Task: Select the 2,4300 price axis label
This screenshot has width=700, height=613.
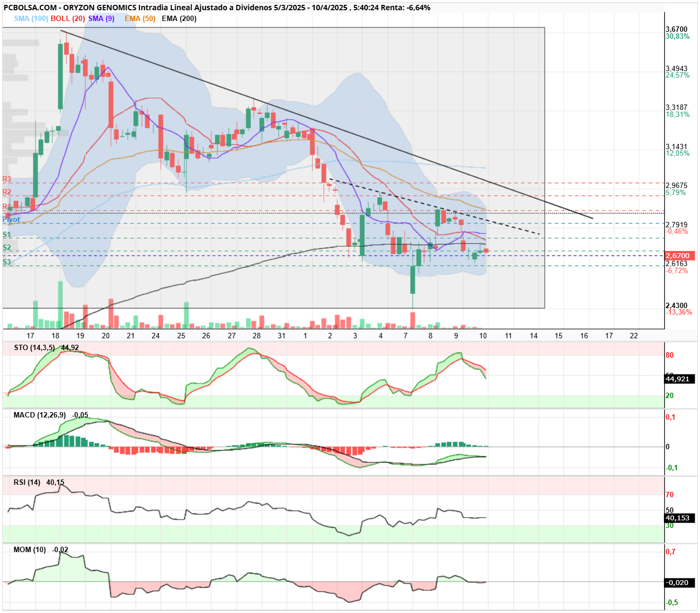Action: pos(676,305)
